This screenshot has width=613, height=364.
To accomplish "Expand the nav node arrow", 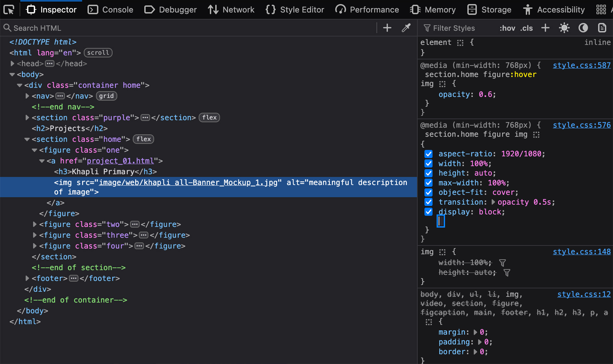I will tap(27, 96).
